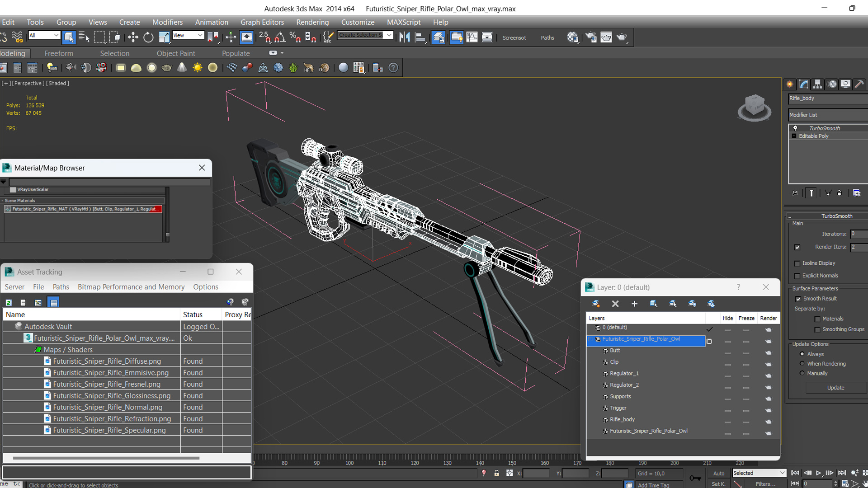Click the Select Object arrow tool

pos(69,38)
